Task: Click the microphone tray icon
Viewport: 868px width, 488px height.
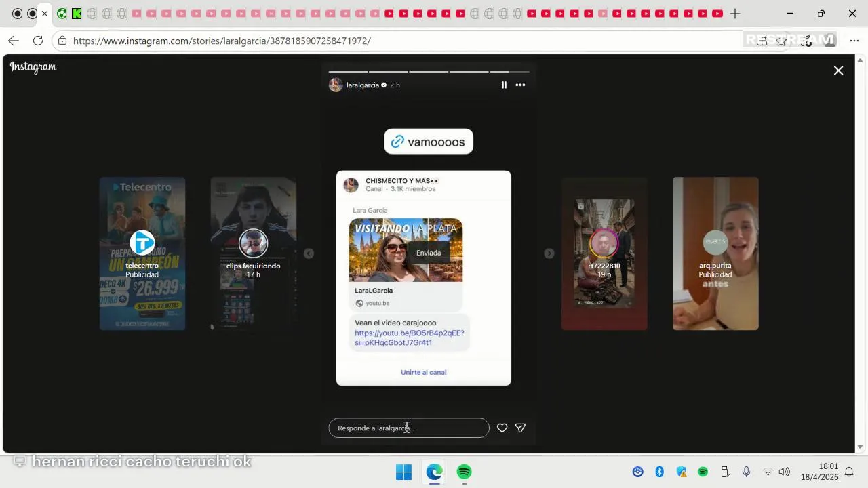Action: click(746, 472)
